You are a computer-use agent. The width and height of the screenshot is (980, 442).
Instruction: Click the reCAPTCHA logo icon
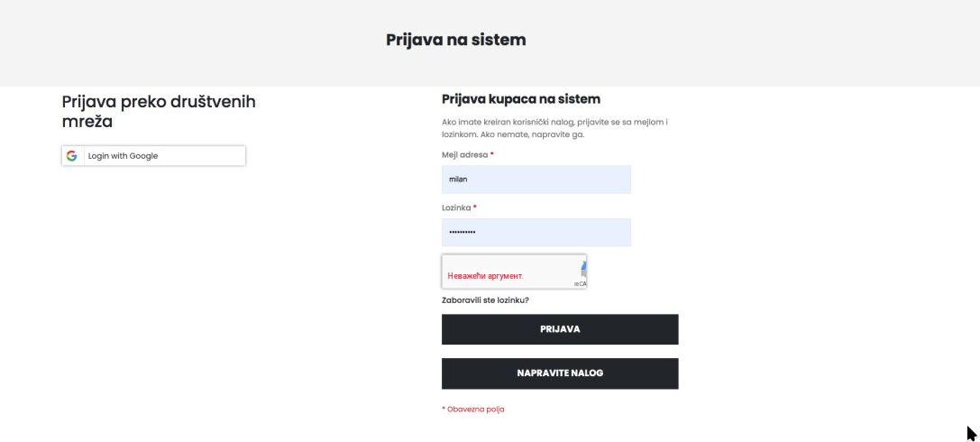[x=583, y=267]
